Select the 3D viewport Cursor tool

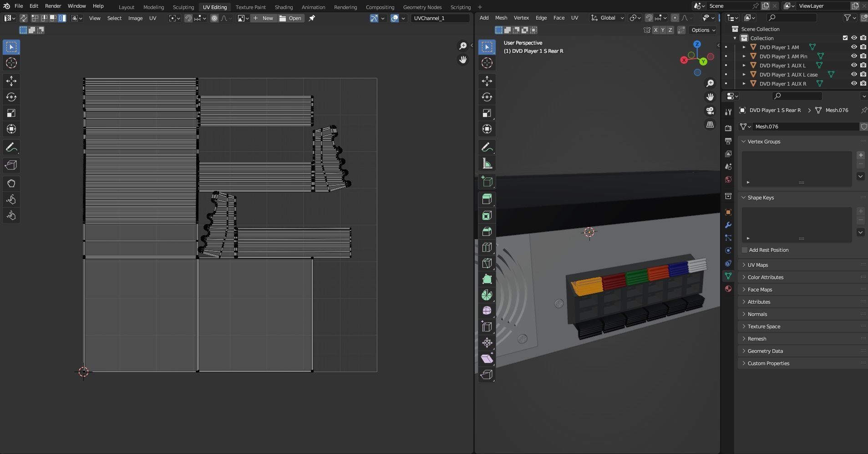click(487, 63)
